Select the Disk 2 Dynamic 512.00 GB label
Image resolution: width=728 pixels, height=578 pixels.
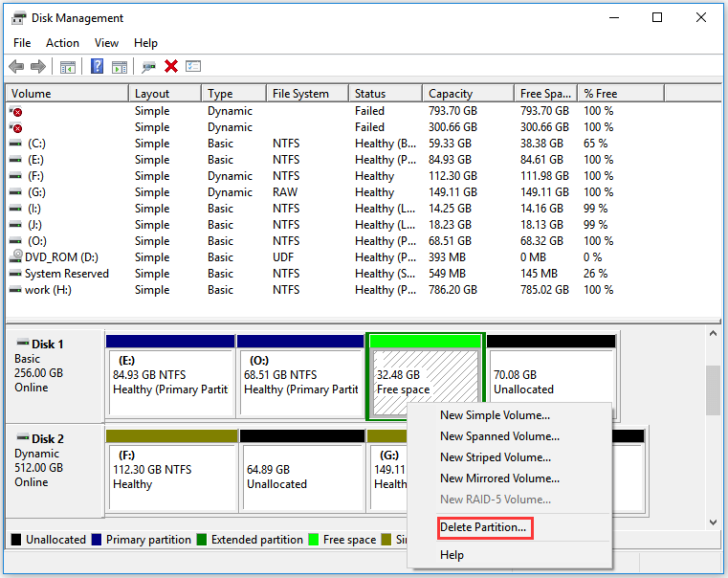[55, 470]
